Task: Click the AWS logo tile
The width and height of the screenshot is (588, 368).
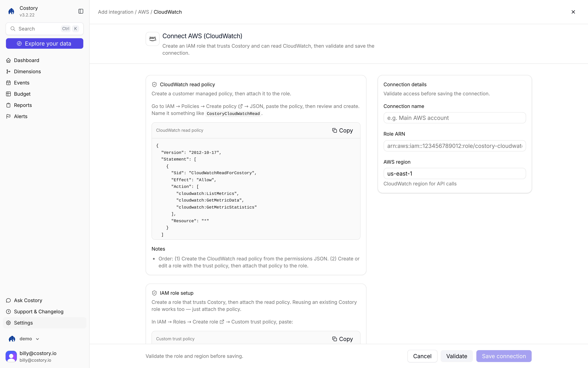Action: (153, 39)
